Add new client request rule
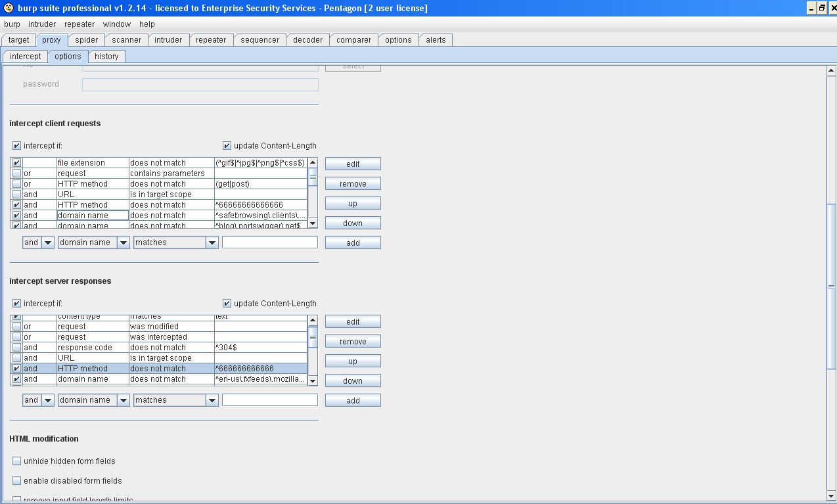Viewport: 837px width, 504px height. coord(353,243)
